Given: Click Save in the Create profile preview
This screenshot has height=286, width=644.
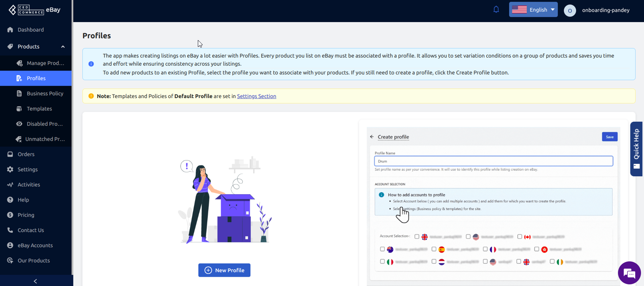Looking at the screenshot, I should 609,137.
